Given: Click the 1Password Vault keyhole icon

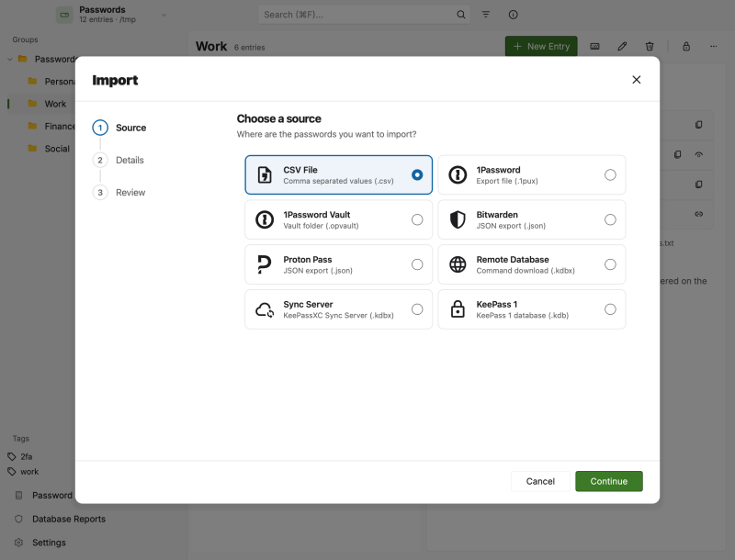Looking at the screenshot, I should (265, 219).
